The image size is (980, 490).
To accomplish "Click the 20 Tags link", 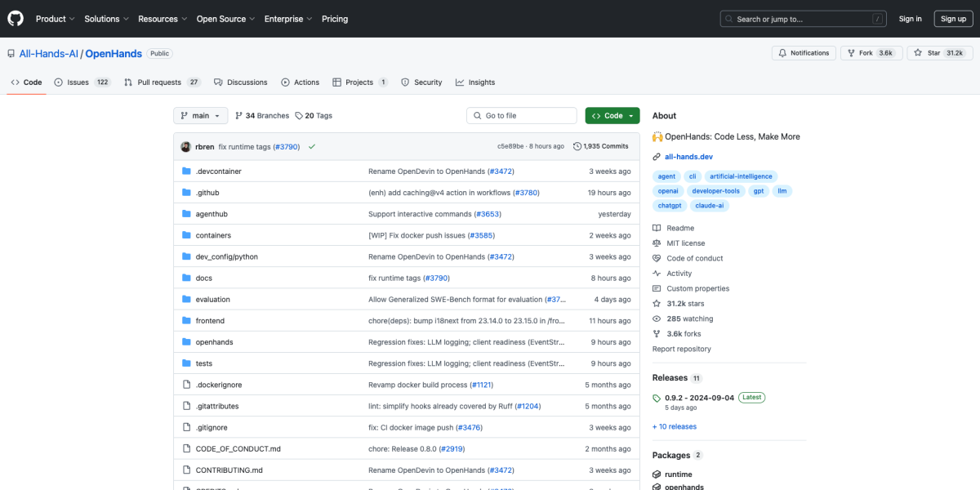I will coord(314,116).
